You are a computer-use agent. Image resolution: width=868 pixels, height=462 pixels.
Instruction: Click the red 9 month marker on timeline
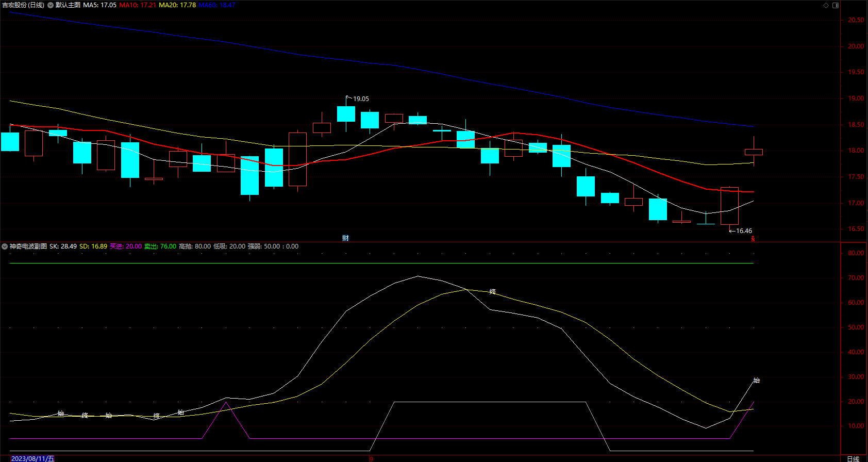[x=371, y=458]
